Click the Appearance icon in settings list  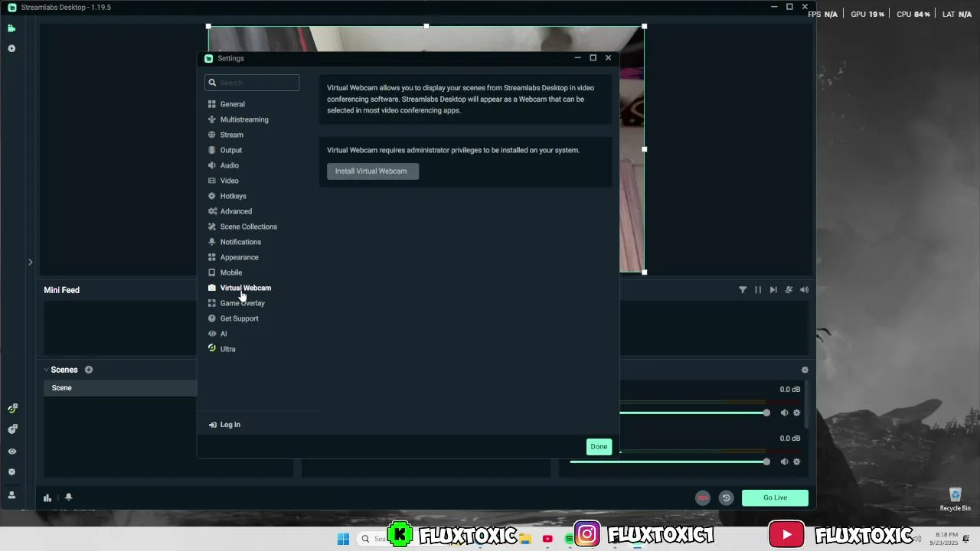coord(212,257)
